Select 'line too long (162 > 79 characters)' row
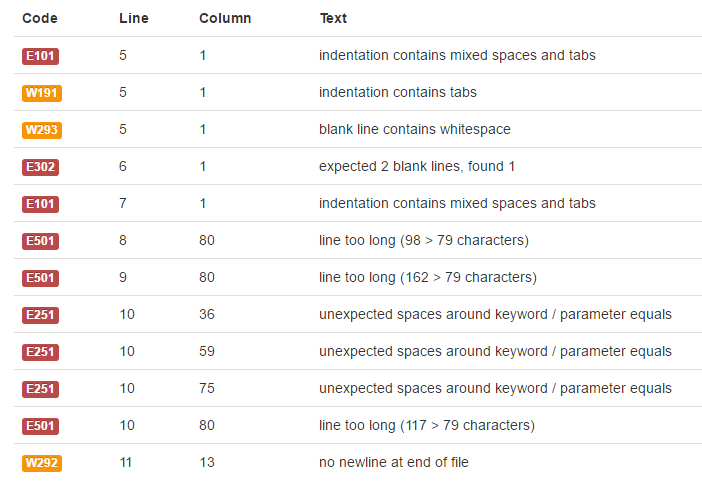702x500 pixels. pos(358,278)
